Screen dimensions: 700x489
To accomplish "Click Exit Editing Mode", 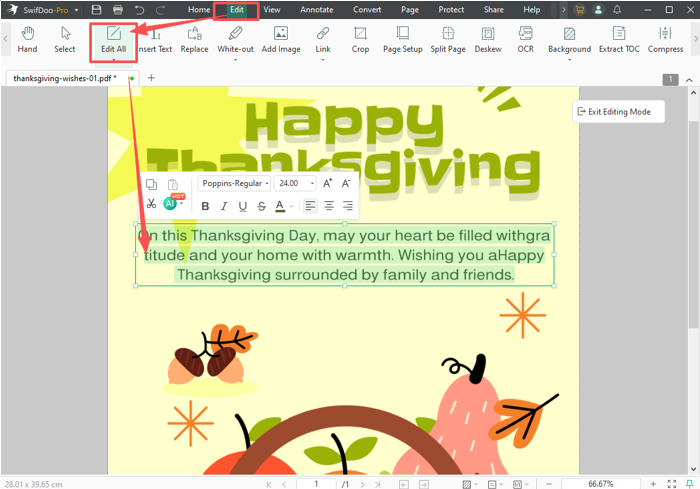I will 619,112.
